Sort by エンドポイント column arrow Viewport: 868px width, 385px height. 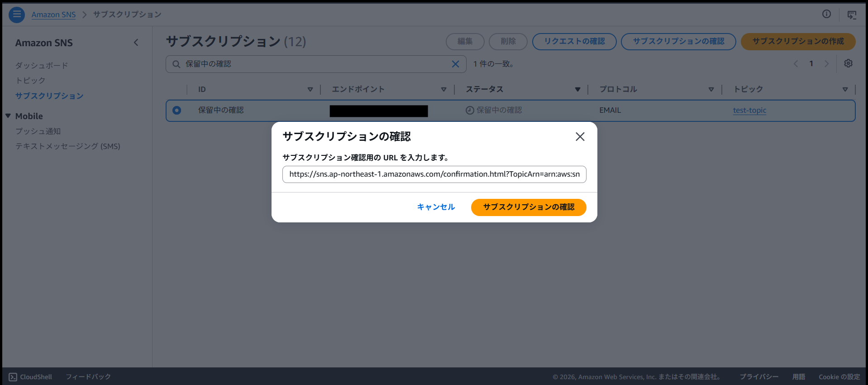[x=444, y=89]
